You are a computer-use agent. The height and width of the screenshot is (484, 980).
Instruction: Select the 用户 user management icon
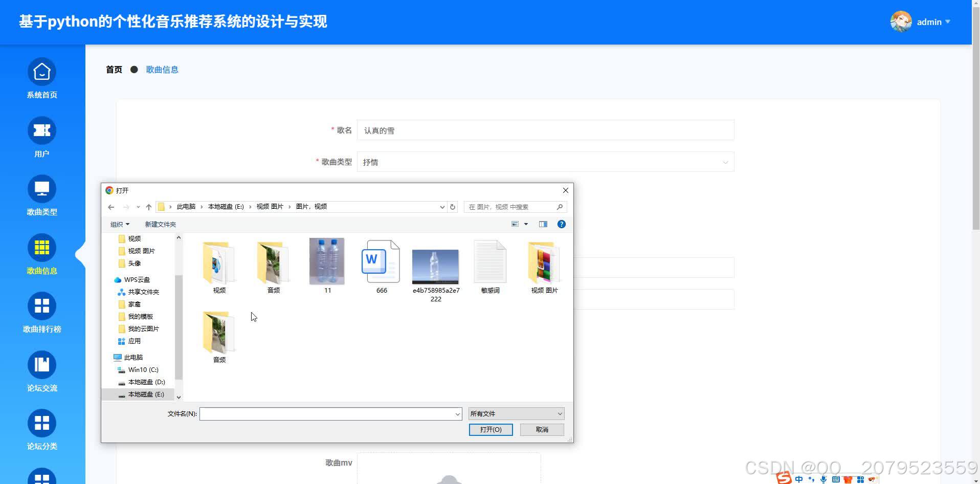41,130
